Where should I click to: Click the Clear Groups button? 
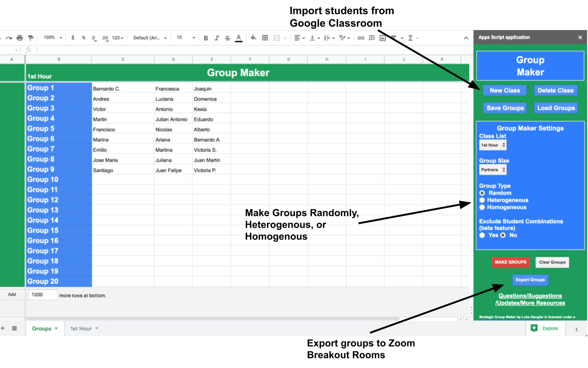[552, 262]
